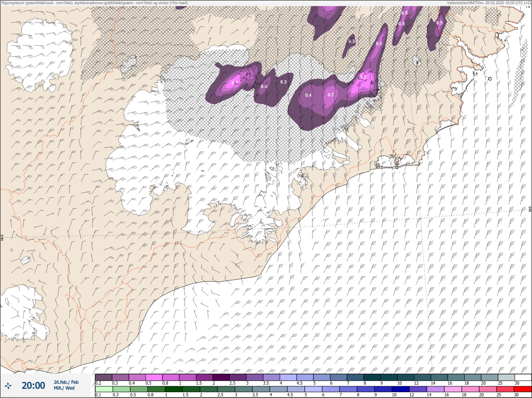Pick the darkest green swatch at 1 in lower legend

[173, 389]
